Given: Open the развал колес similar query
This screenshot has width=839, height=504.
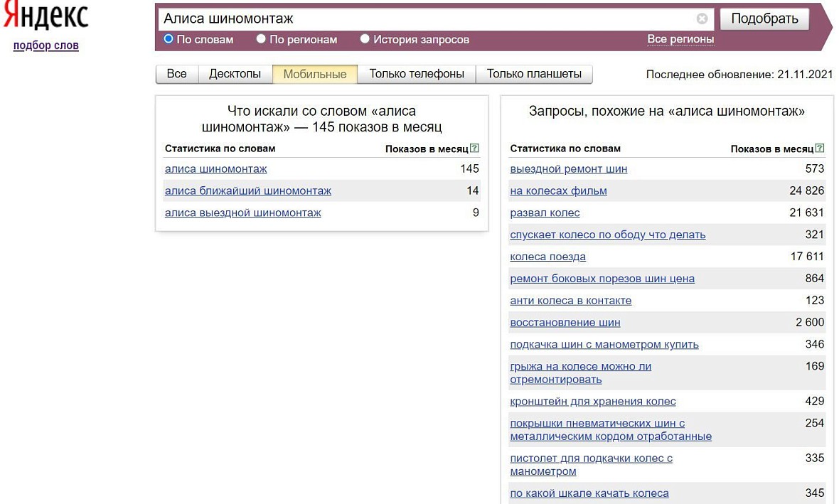Looking at the screenshot, I should click(545, 213).
